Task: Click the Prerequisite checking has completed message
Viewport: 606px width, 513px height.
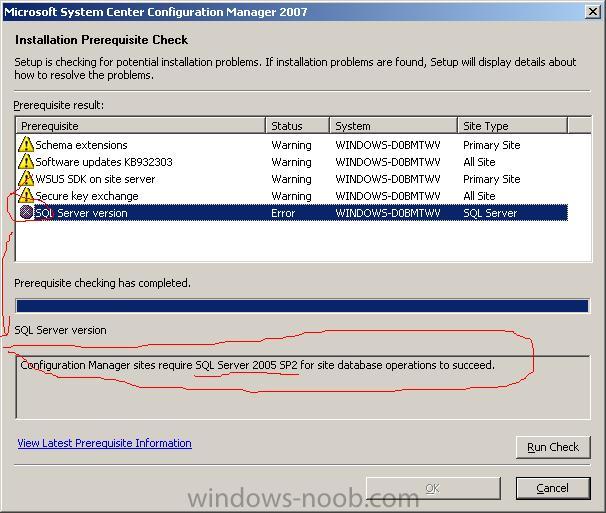Action: click(x=102, y=283)
